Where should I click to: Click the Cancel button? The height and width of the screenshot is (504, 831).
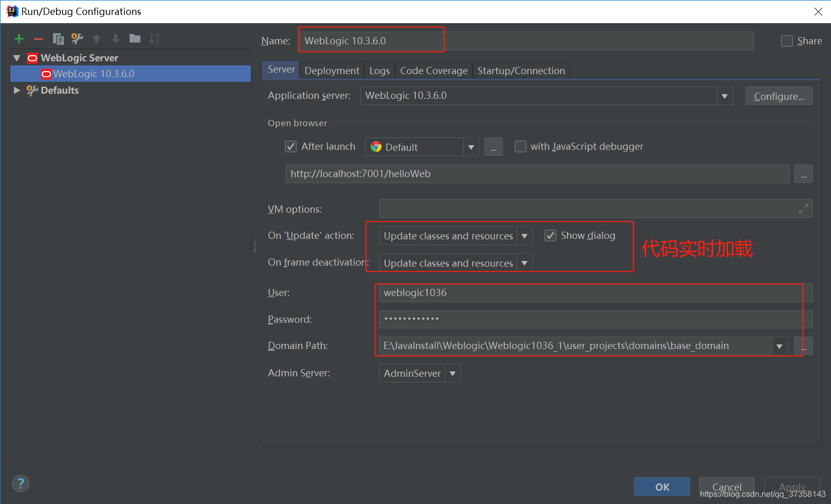tap(727, 486)
